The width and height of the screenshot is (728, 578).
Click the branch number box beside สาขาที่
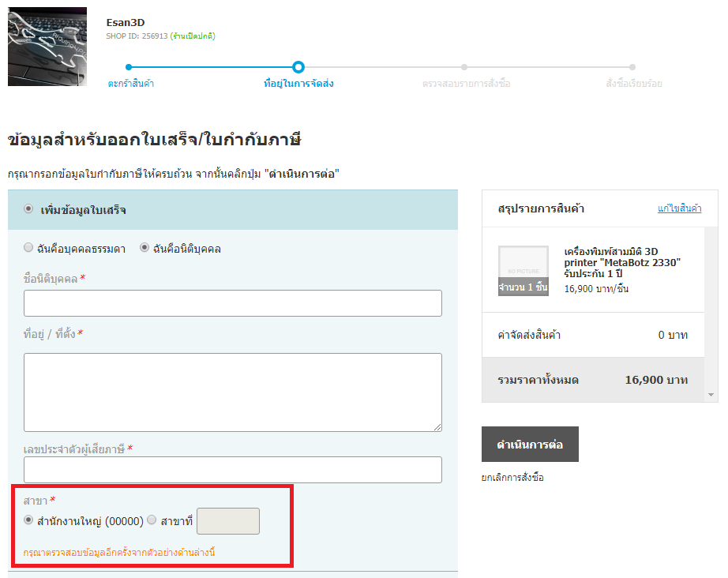[x=227, y=521]
